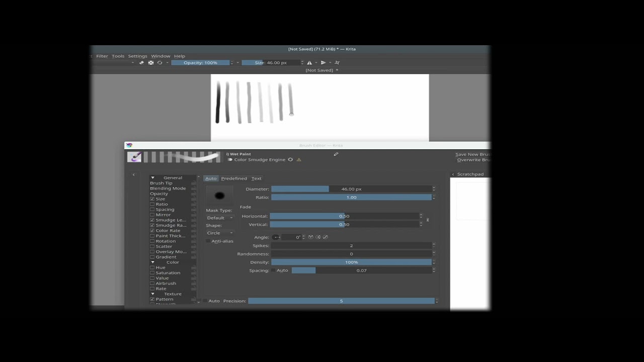Open the Mask Type dropdown

coord(219,218)
